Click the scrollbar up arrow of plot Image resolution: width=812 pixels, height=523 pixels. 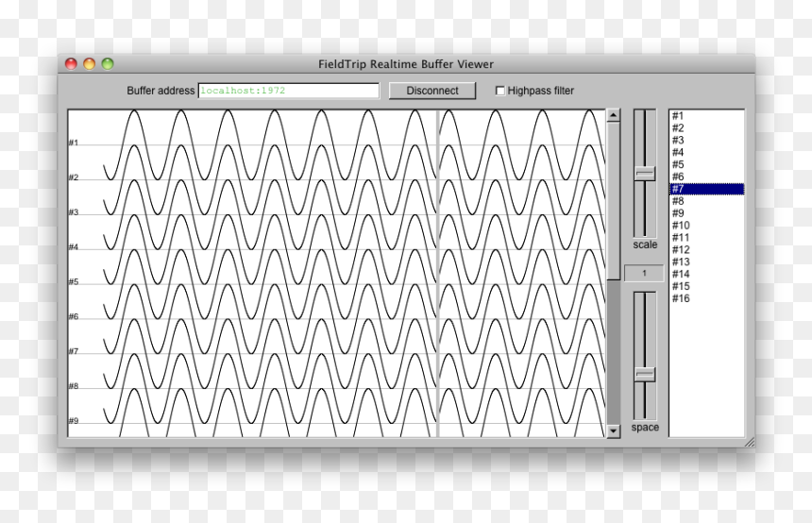coord(613,115)
